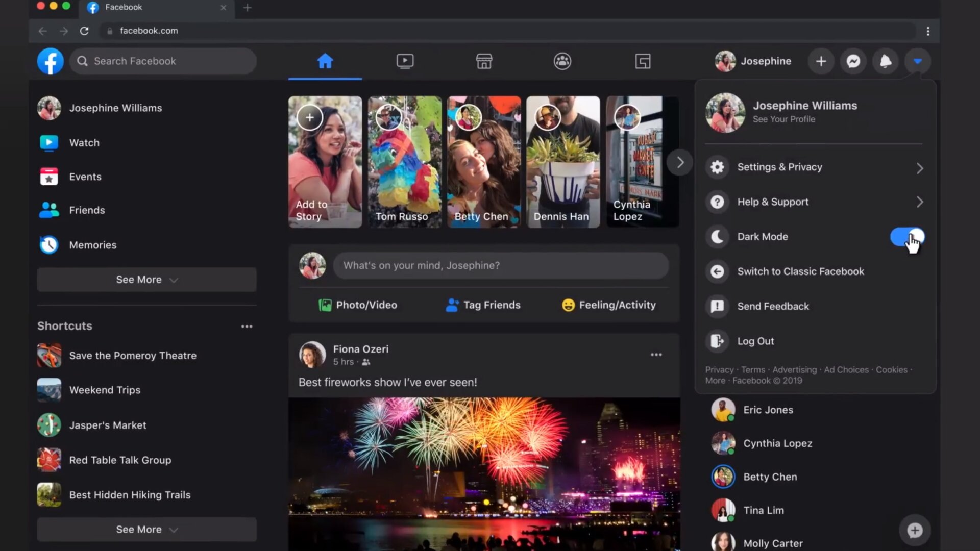The height and width of the screenshot is (551, 980).
Task: Open the Messenger icon in top bar
Action: [x=853, y=61]
